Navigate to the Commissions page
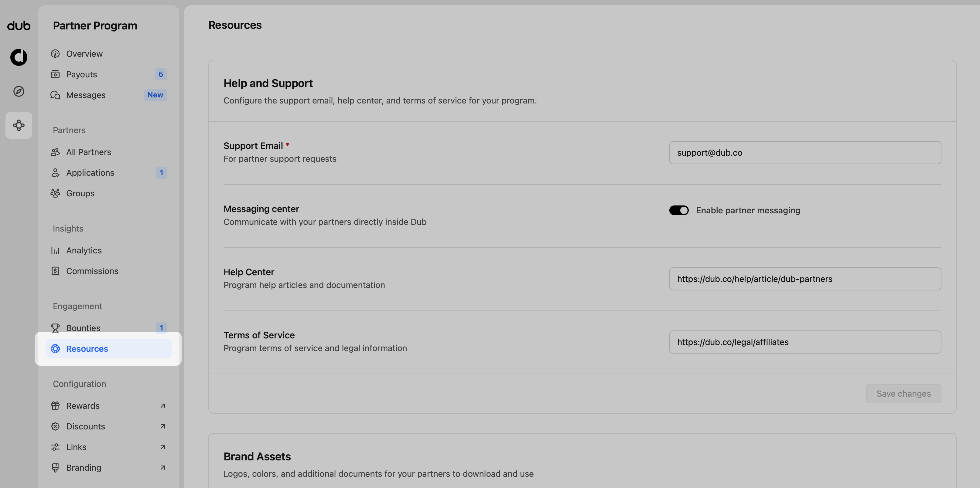This screenshot has height=488, width=980. point(92,271)
